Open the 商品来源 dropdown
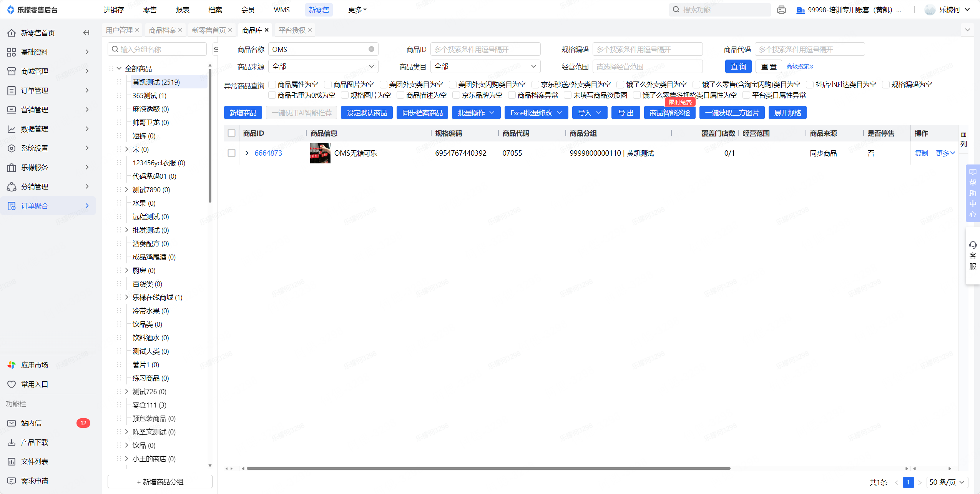This screenshot has height=494, width=980. point(323,67)
